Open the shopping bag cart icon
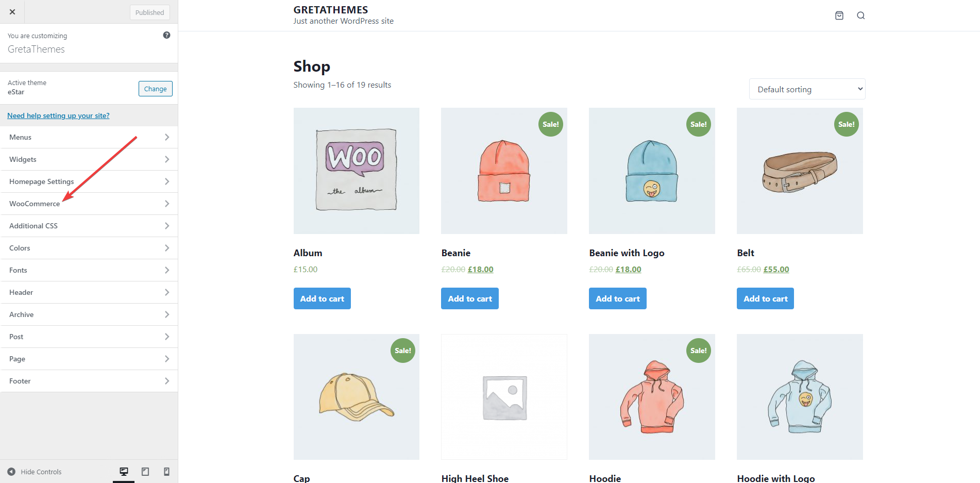 pyautogui.click(x=839, y=15)
